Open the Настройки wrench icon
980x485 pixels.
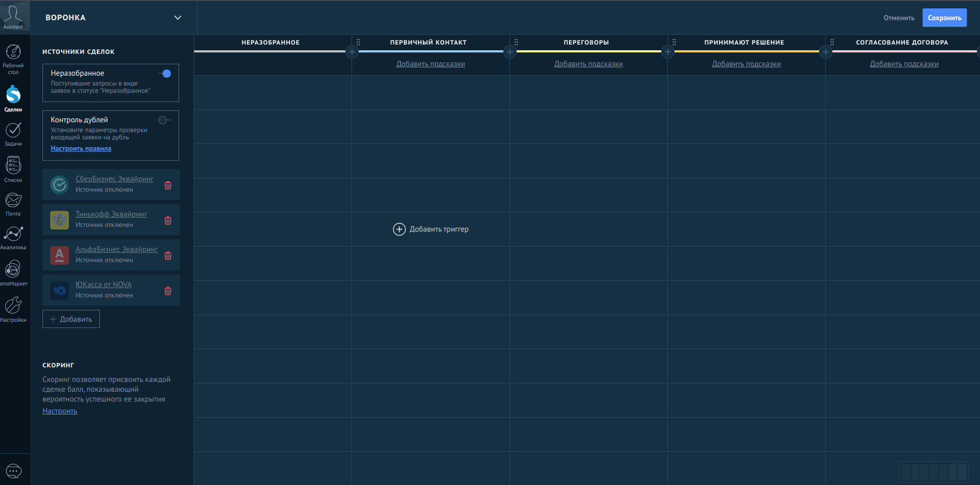point(13,309)
